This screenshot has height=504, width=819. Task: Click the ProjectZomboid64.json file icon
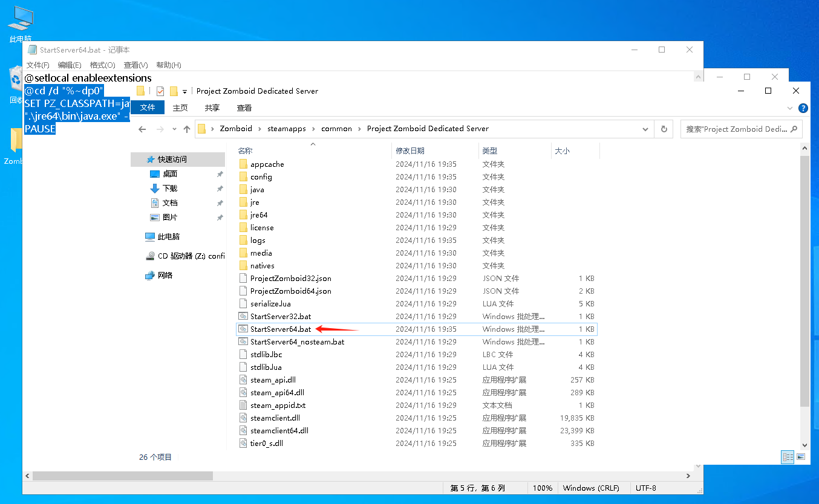(x=243, y=291)
